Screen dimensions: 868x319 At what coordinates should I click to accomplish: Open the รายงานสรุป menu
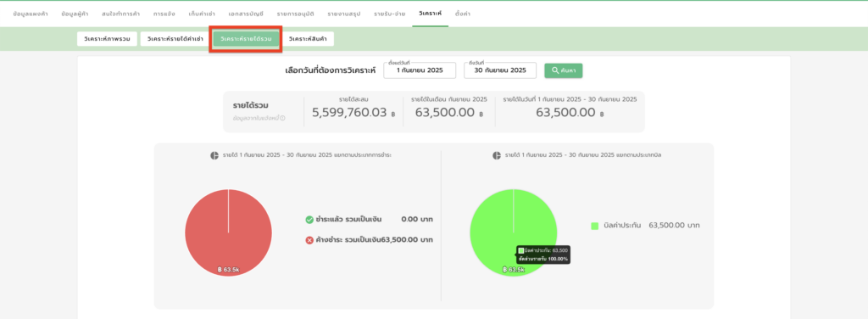click(x=344, y=14)
